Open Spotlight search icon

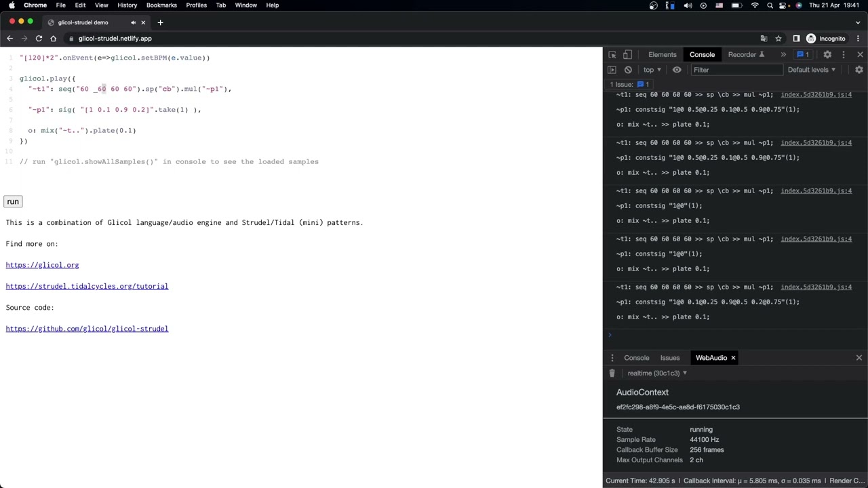(x=770, y=5)
